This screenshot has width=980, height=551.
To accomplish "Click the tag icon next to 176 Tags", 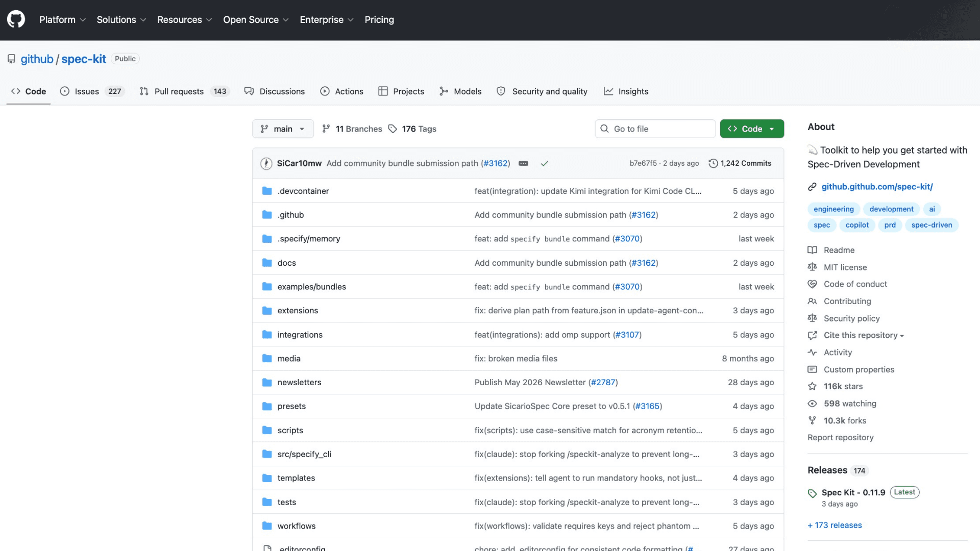I will [x=393, y=129].
